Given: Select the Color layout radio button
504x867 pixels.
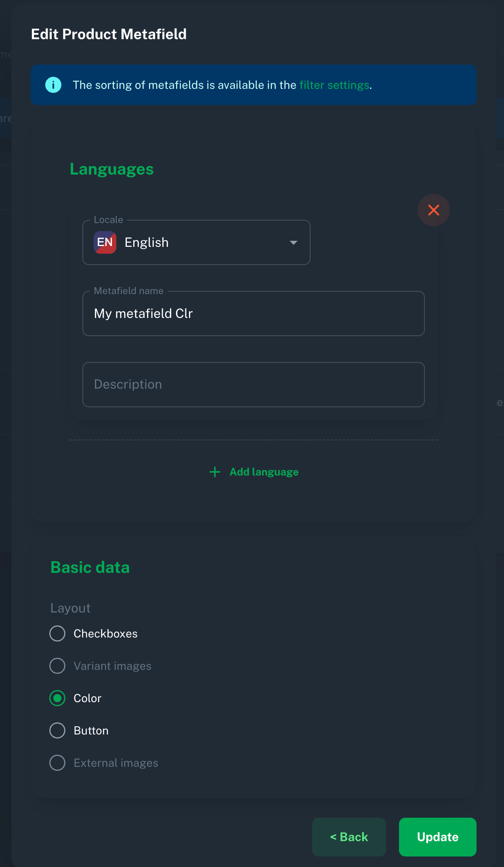Looking at the screenshot, I should 57,698.
